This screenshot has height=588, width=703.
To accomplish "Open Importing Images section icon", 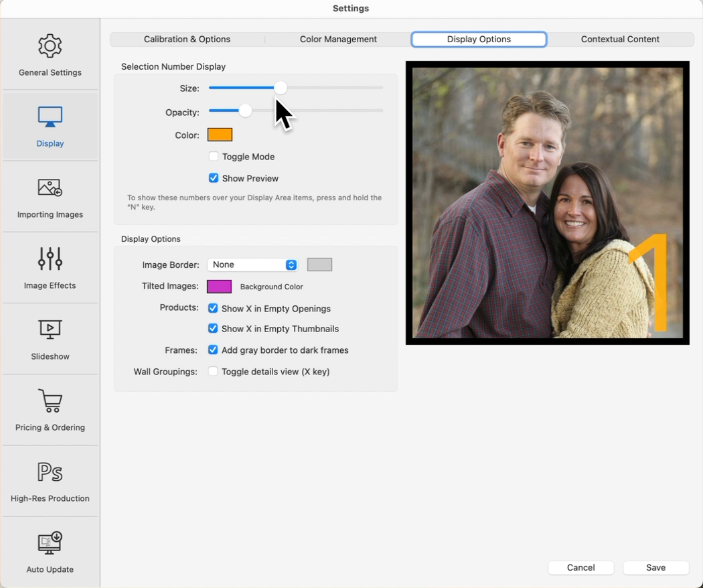I will point(50,188).
